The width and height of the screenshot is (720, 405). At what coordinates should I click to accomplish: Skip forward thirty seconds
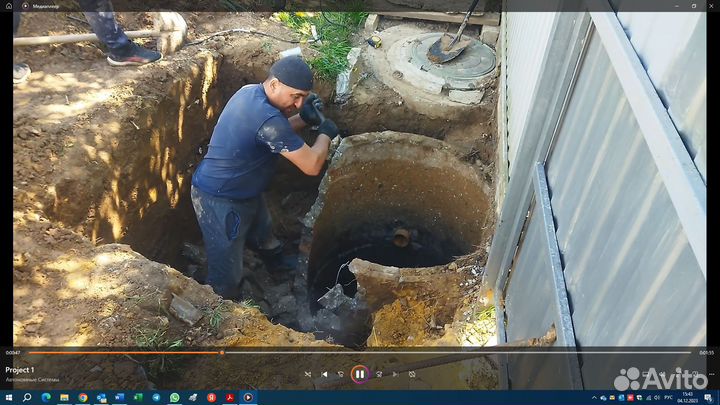tap(378, 374)
